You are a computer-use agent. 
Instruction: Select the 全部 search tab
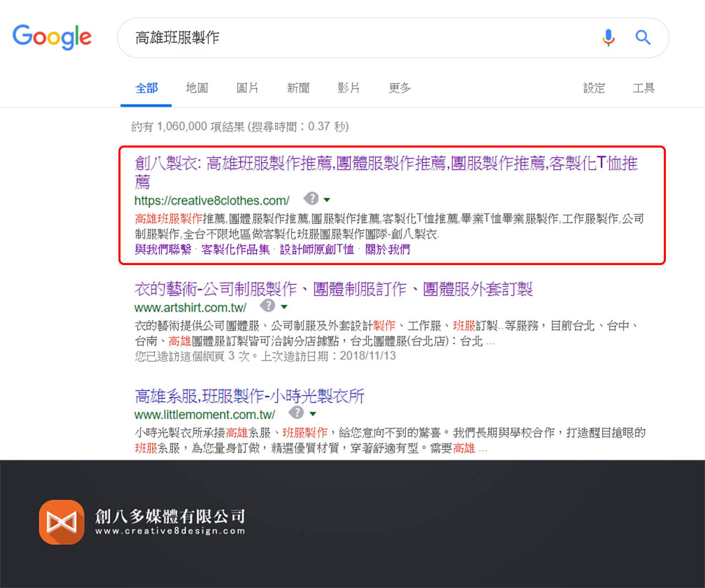[x=147, y=88]
